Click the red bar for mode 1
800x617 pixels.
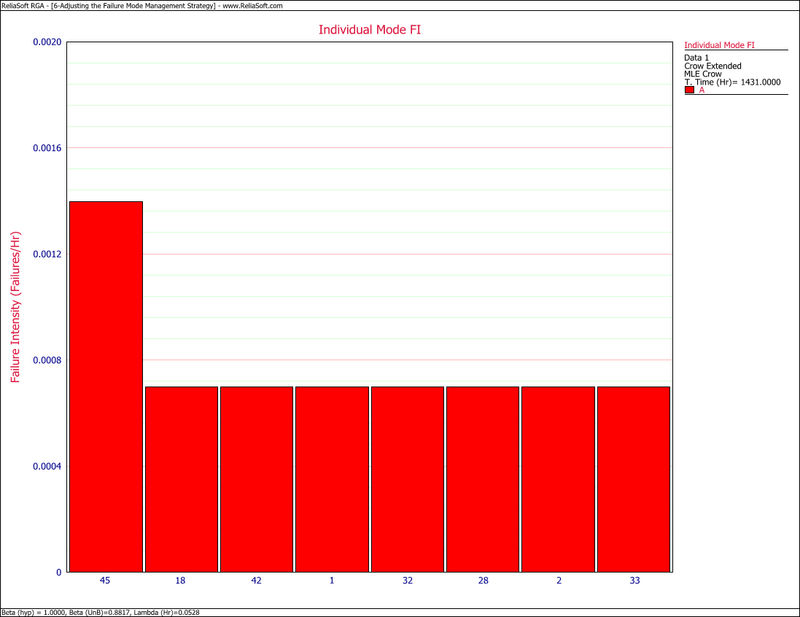[x=332, y=479]
